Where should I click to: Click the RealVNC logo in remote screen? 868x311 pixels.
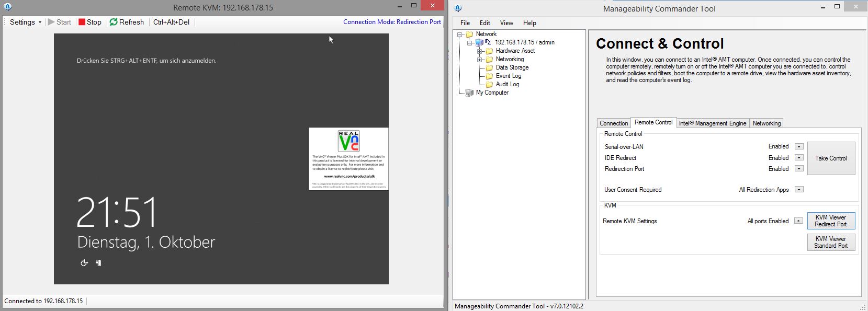[x=348, y=141]
